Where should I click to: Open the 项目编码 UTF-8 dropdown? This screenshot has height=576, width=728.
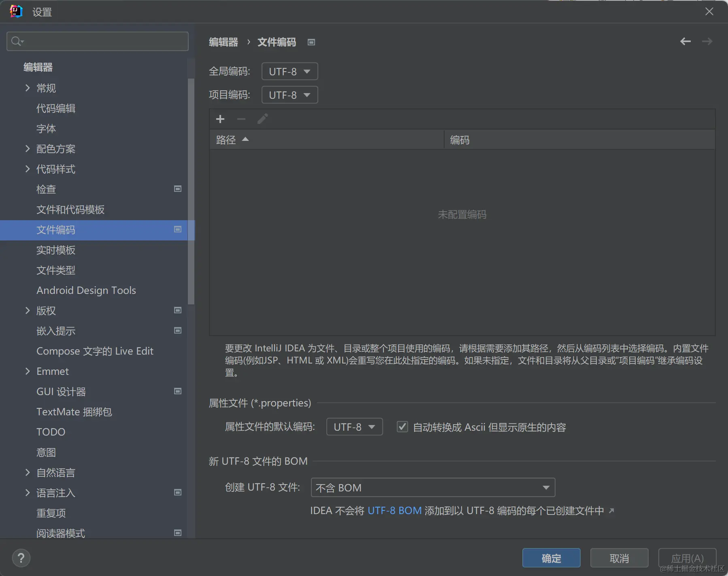click(290, 95)
